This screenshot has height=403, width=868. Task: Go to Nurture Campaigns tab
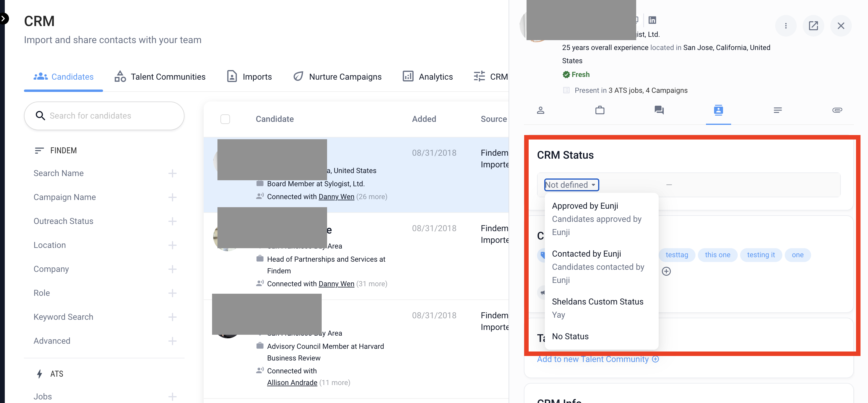click(337, 77)
